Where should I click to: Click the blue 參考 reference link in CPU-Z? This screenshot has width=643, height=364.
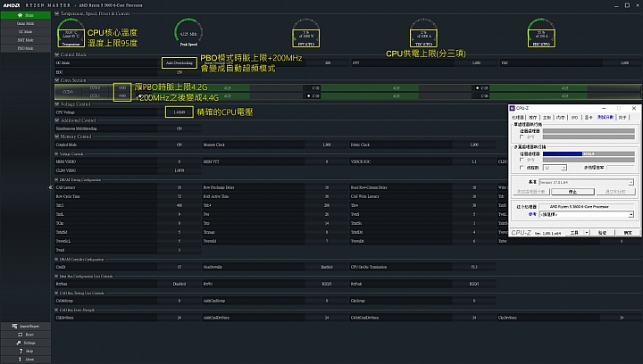pyautogui.click(x=532, y=214)
